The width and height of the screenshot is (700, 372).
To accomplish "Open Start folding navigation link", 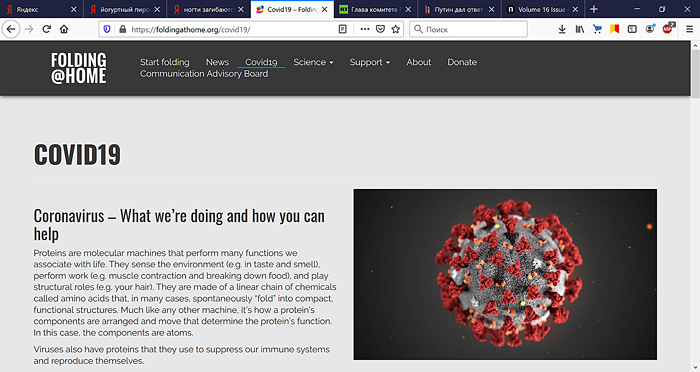I will click(165, 62).
